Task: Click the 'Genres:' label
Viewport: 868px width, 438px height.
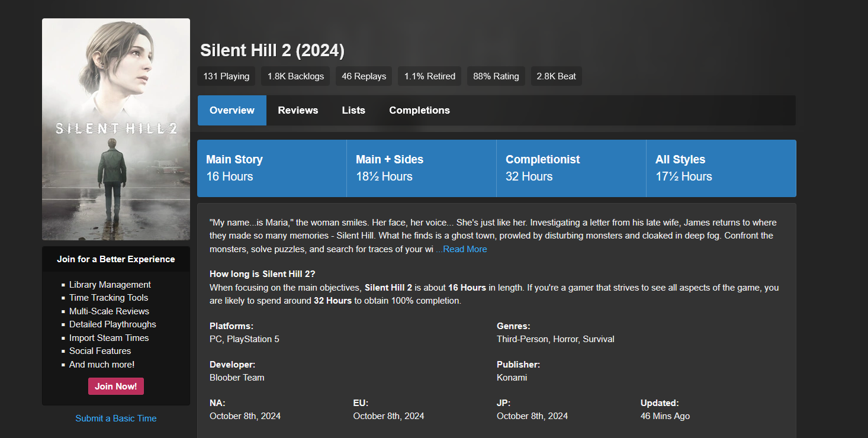Action: [513, 326]
